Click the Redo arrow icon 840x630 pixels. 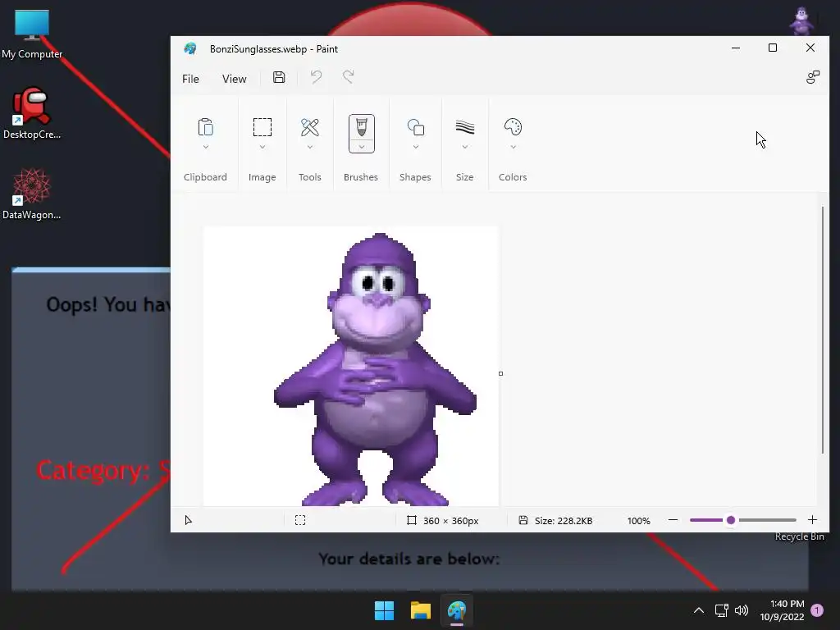(348, 77)
